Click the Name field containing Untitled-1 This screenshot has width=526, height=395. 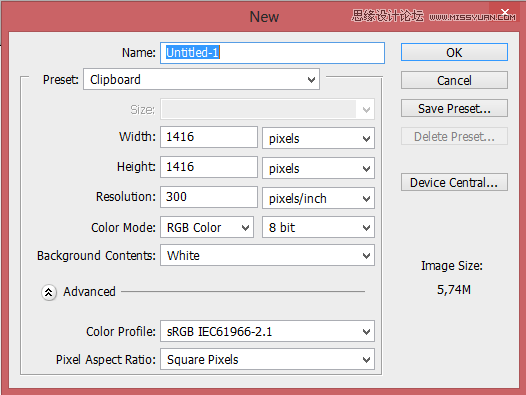(272, 53)
